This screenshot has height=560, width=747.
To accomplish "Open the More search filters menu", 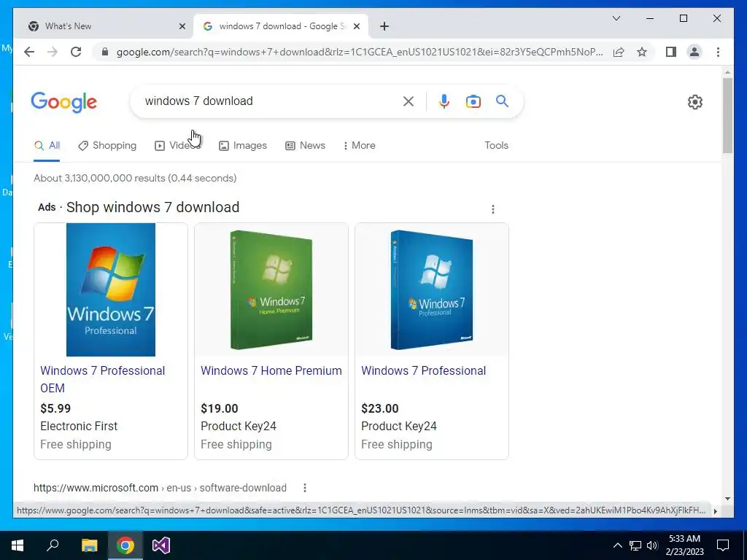I will coord(359,145).
